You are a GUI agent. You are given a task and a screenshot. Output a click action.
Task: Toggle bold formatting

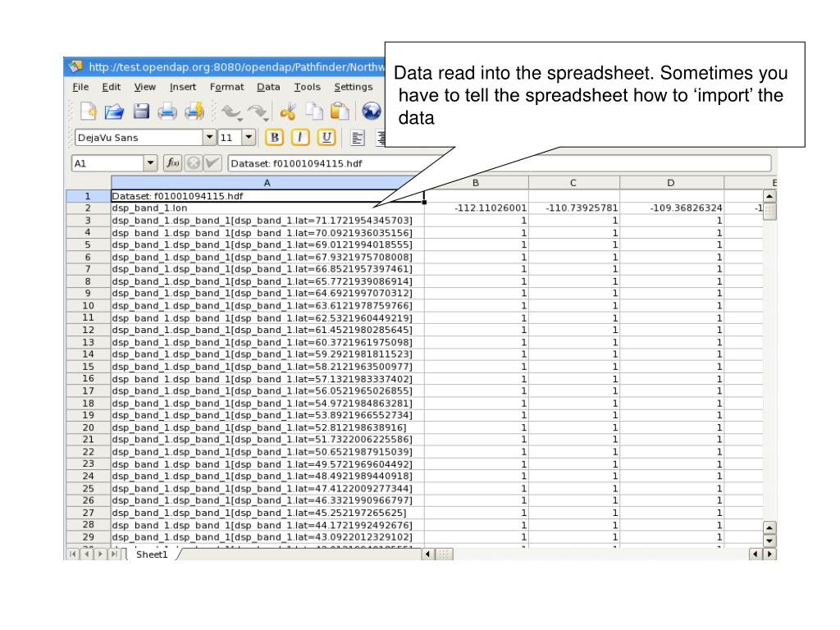(x=274, y=138)
